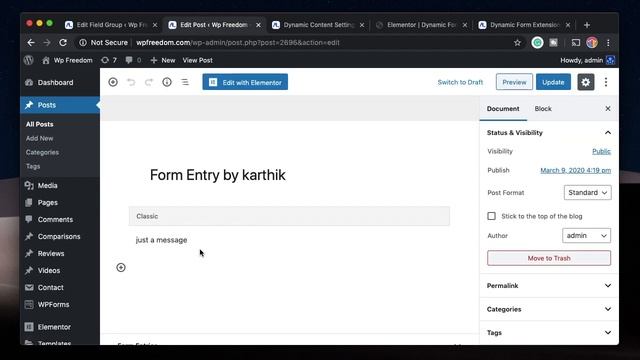Open the Author admin dropdown
The image size is (640, 360).
[587, 236]
